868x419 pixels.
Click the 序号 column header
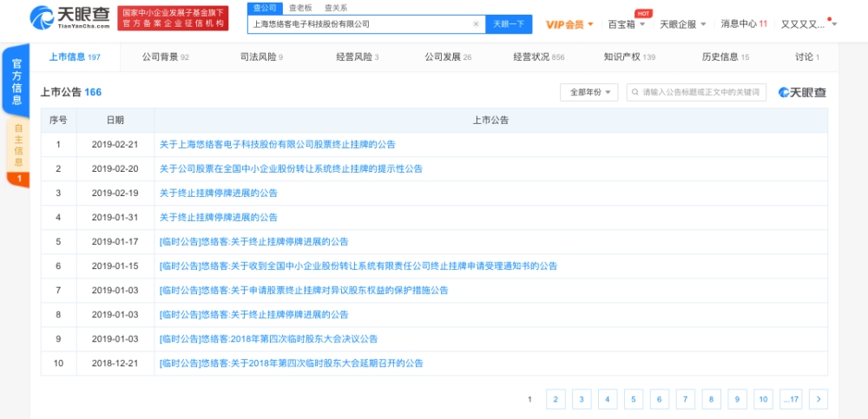(58, 120)
